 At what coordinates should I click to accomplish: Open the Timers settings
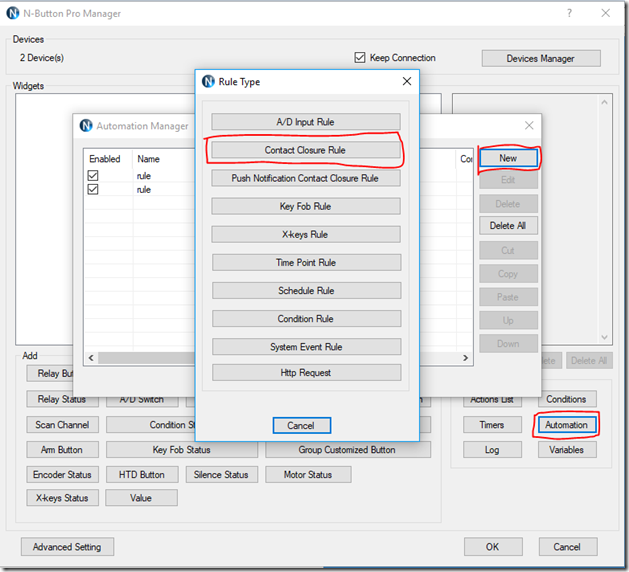pos(492,424)
